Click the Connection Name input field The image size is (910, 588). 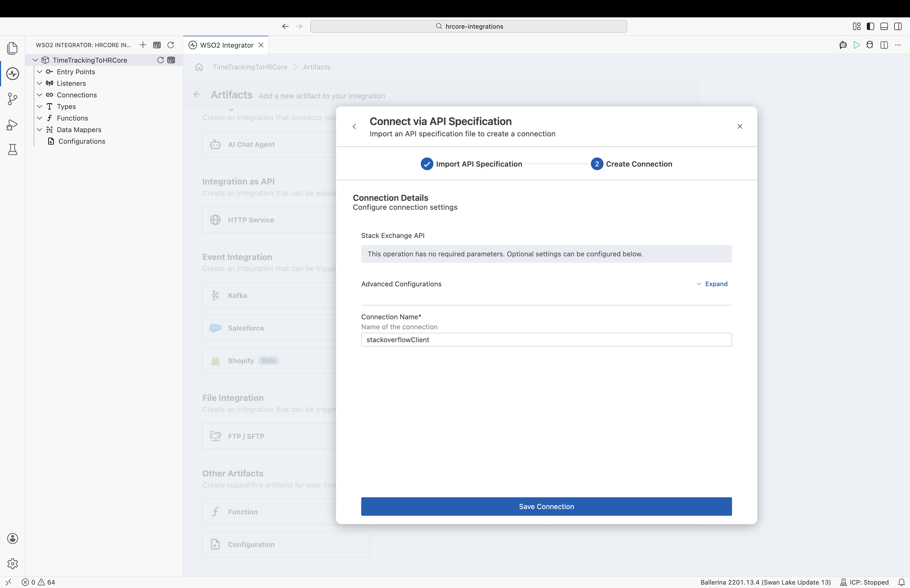coord(546,340)
